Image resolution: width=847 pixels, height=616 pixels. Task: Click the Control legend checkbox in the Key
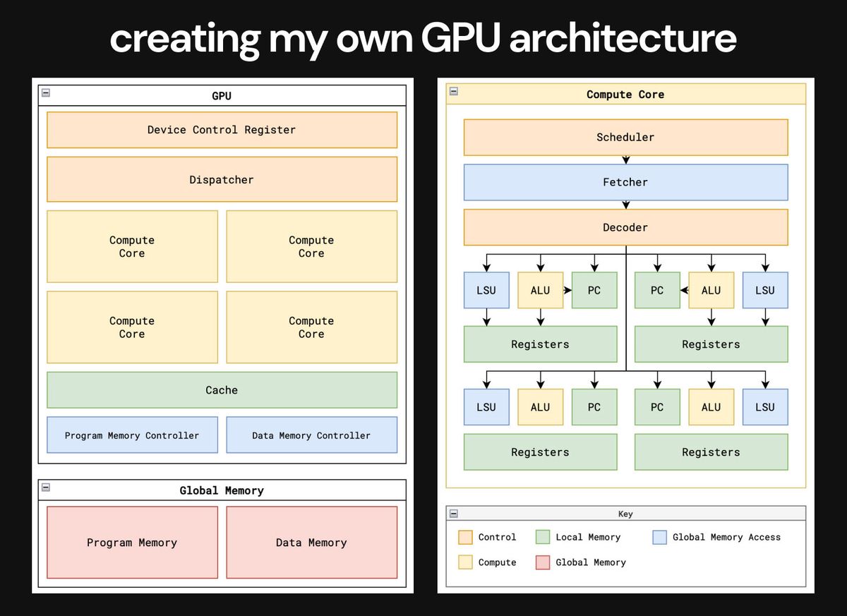[x=466, y=537]
